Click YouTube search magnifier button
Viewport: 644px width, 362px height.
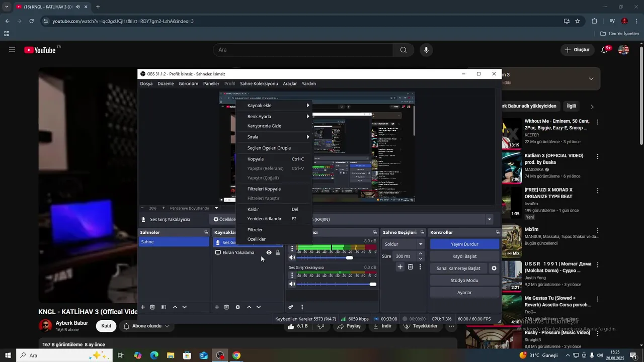[404, 50]
